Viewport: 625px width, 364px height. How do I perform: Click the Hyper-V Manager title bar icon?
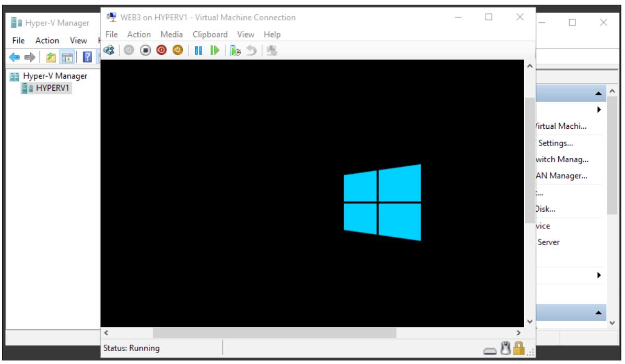(16, 23)
